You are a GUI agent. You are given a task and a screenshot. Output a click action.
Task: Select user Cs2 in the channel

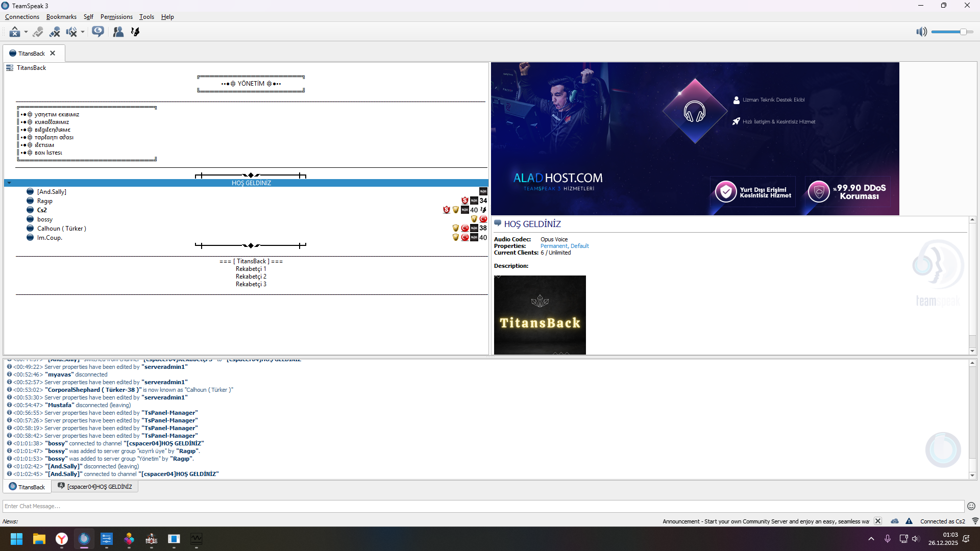(42, 210)
